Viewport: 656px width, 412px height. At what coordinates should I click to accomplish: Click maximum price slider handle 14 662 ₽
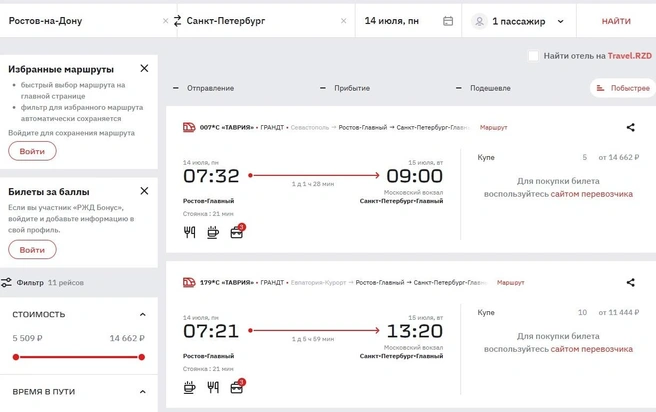coord(142,357)
